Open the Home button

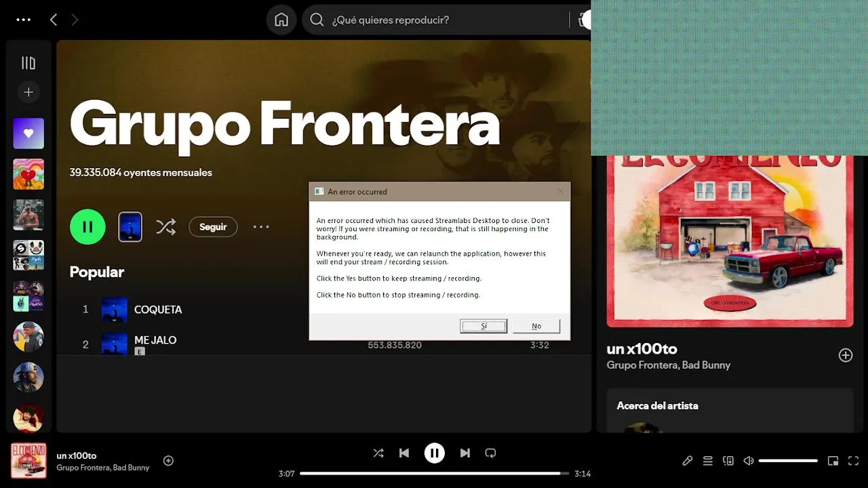(281, 20)
